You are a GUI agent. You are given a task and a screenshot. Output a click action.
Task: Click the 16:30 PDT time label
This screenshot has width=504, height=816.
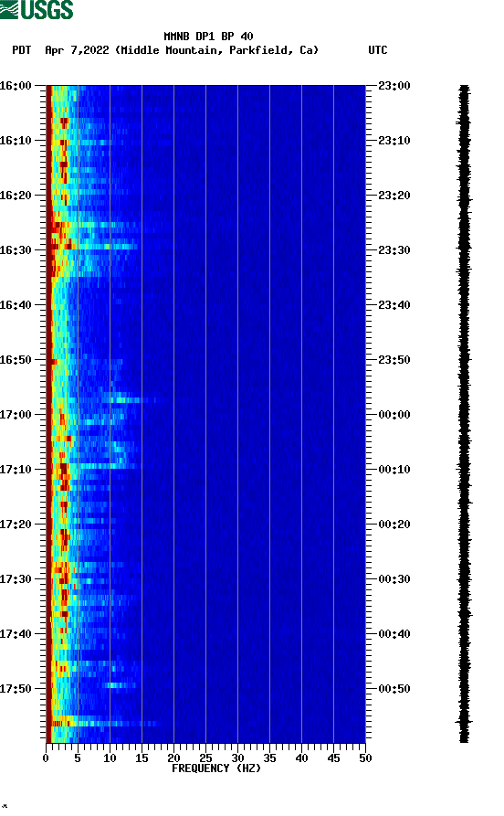point(16,250)
